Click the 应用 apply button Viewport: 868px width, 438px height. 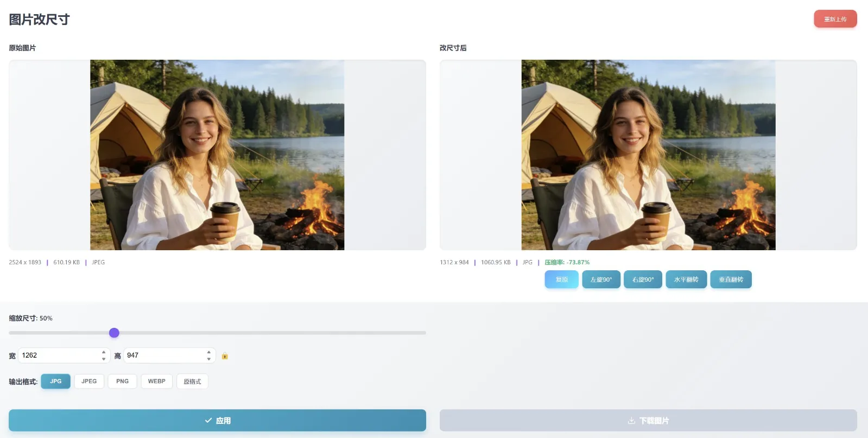pyautogui.click(x=217, y=421)
